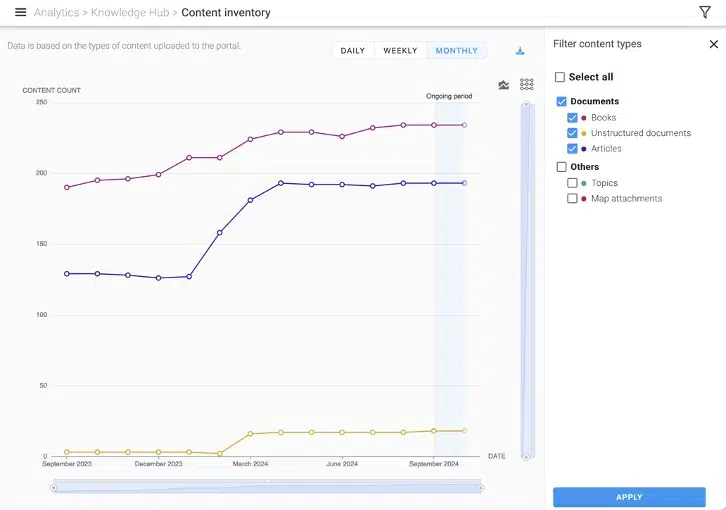This screenshot has width=726, height=510.
Task: Select the WEEKLY period tab
Action: pyautogui.click(x=400, y=51)
